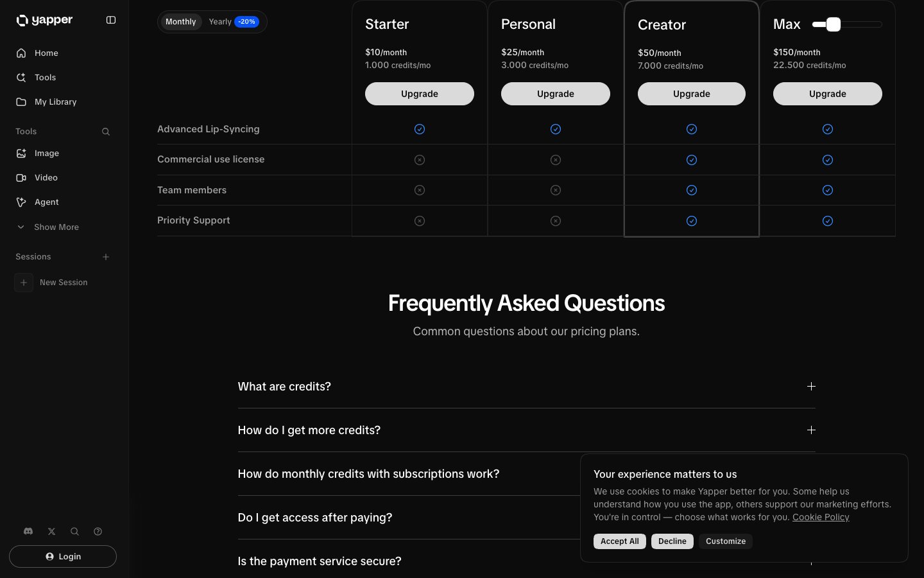This screenshot has width=924, height=578.
Task: Click the bottom sidebar search icon
Action: 74,531
